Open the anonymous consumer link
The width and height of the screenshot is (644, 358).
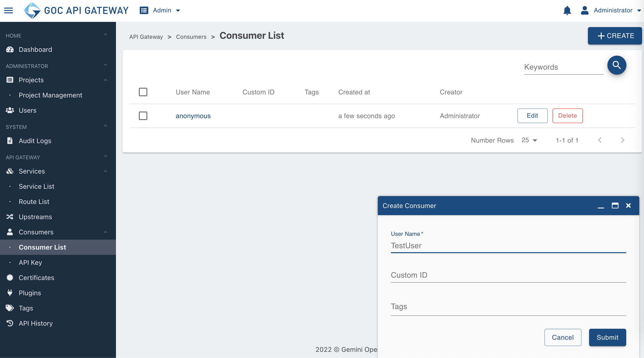[x=193, y=116]
